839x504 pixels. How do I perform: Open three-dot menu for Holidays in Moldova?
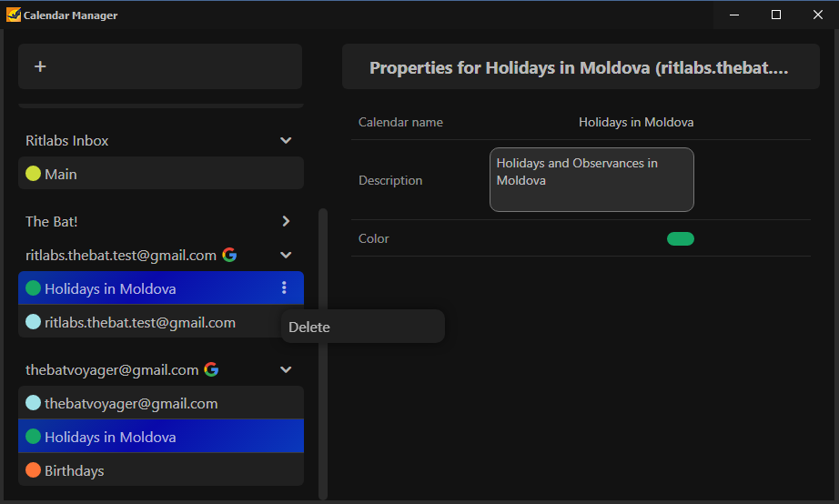point(284,287)
